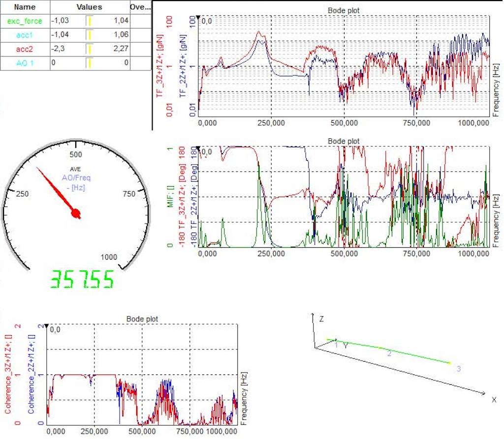Click the AO/Freq - [Hz] gauge label
Image resolution: width=504 pixels, height=439 pixels.
click(76, 182)
